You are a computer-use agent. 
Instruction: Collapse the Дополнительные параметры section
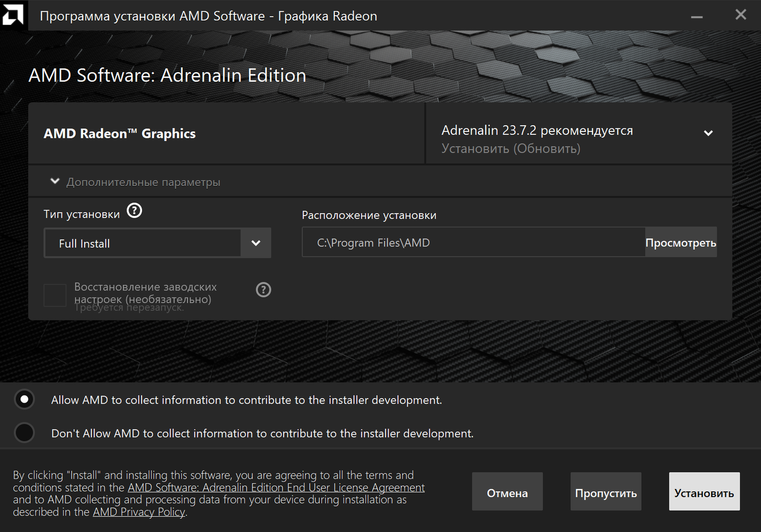click(x=55, y=182)
